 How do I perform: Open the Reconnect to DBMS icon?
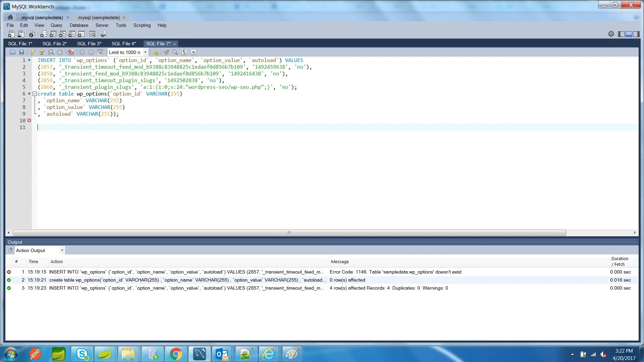(104, 34)
